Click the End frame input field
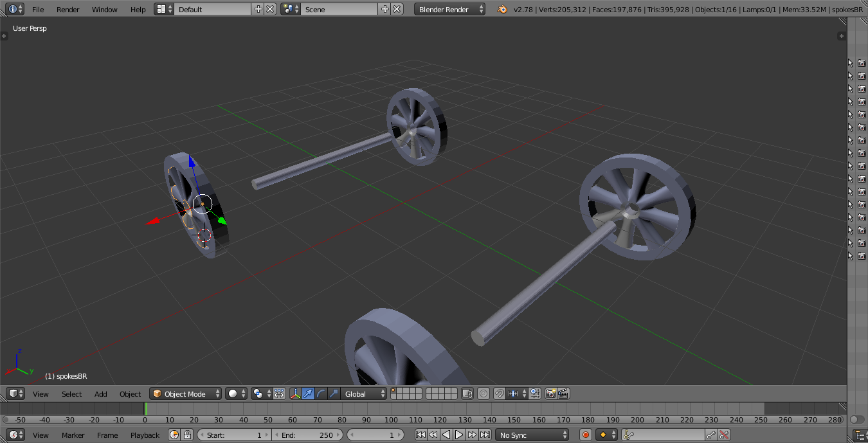The height and width of the screenshot is (443, 868). 307,435
